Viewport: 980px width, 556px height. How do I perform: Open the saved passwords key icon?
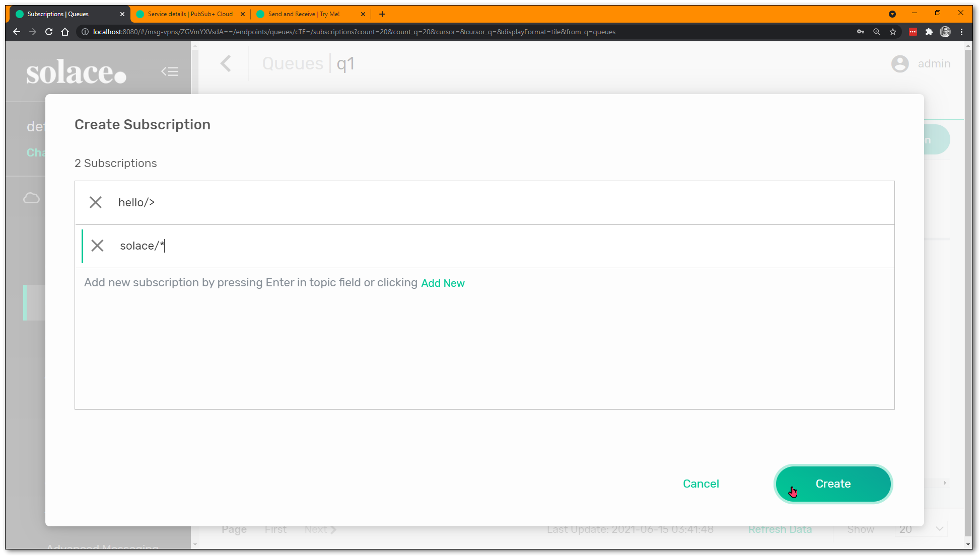(861, 32)
